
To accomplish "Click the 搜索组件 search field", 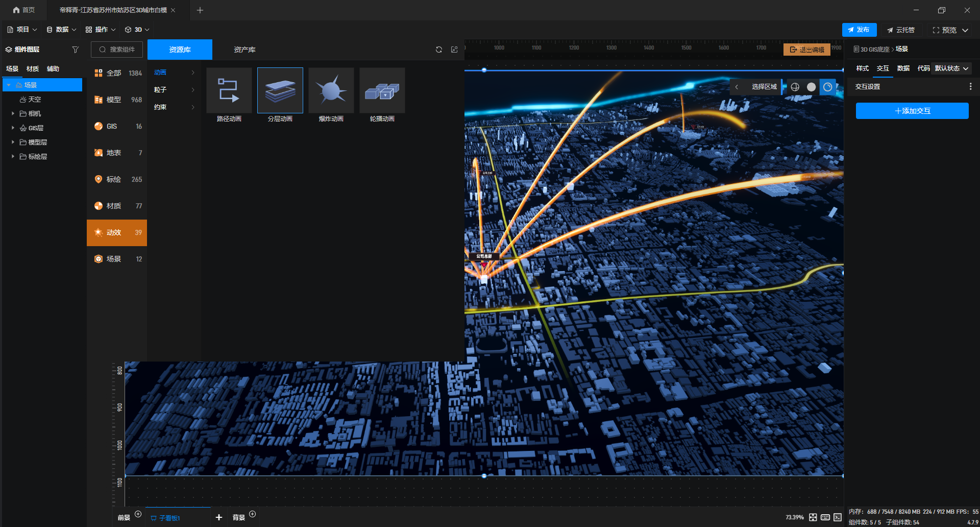I will [117, 50].
